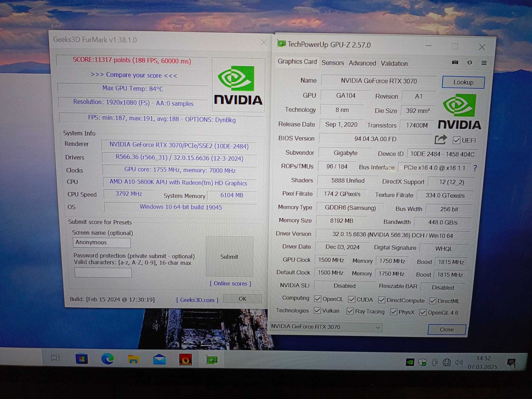The height and width of the screenshot is (399, 532).
Task: Close the FurMark score window
Action: (x=264, y=42)
